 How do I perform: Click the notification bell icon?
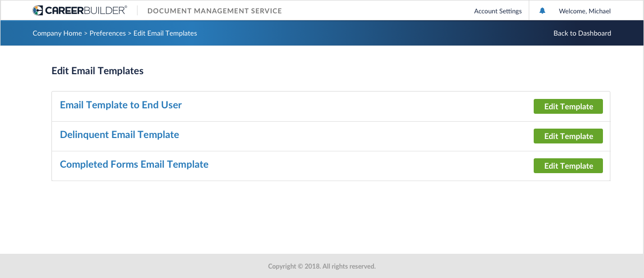[542, 10]
